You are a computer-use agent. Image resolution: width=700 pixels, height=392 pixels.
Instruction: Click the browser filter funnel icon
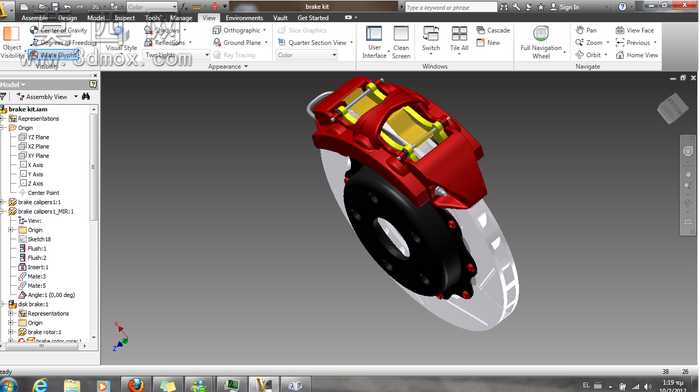tap(4, 96)
